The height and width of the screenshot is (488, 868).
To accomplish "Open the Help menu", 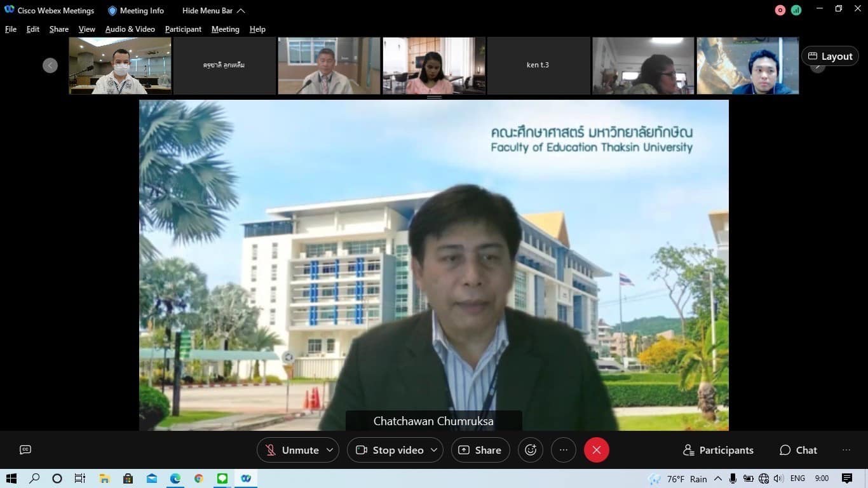I will [x=257, y=29].
